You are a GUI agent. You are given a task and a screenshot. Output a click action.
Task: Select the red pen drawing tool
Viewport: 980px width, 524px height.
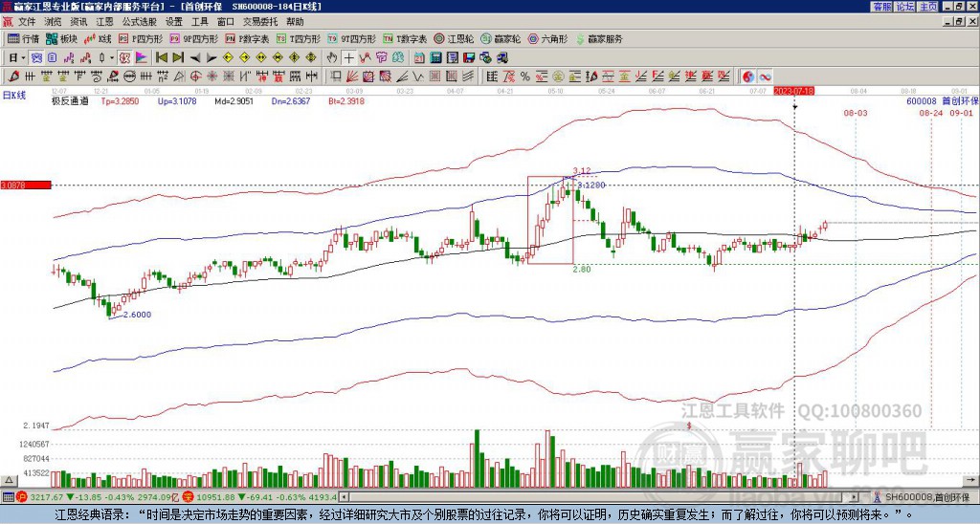tap(12, 76)
